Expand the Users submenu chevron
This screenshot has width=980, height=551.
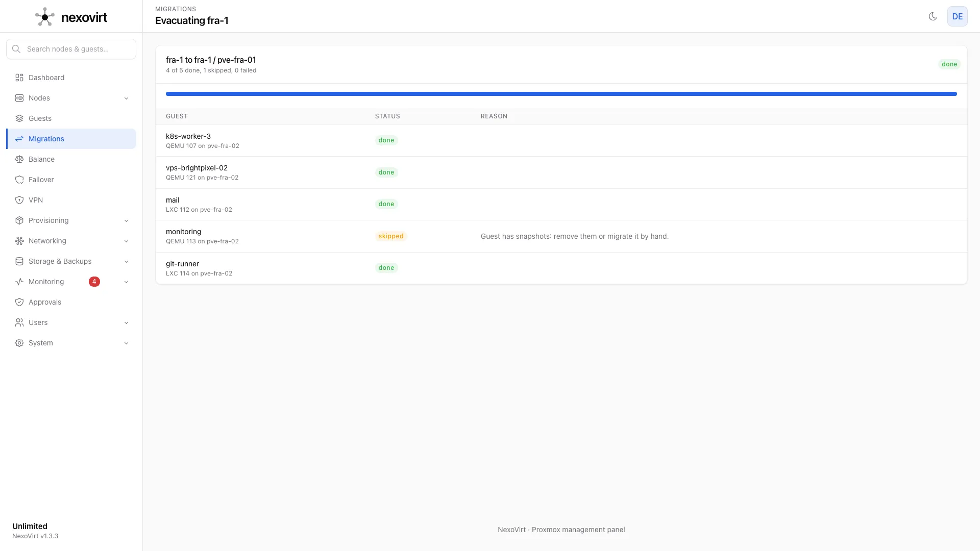coord(126,323)
